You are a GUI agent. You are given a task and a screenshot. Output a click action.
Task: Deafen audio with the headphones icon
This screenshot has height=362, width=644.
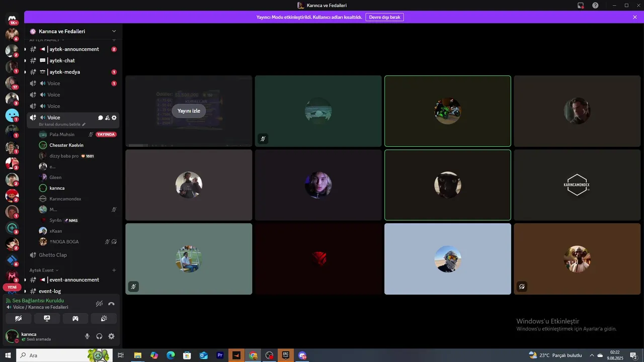(99, 336)
